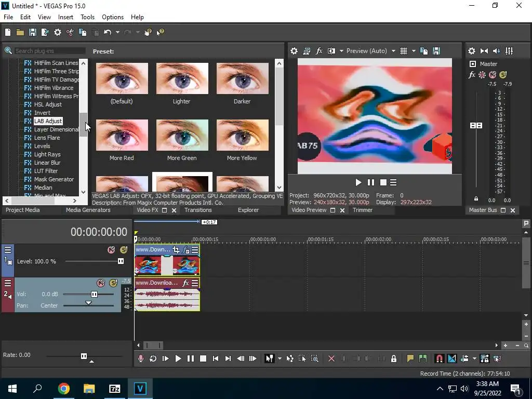Open Master bus audio properties gear
The width and height of the screenshot is (532, 399).
[x=472, y=51]
